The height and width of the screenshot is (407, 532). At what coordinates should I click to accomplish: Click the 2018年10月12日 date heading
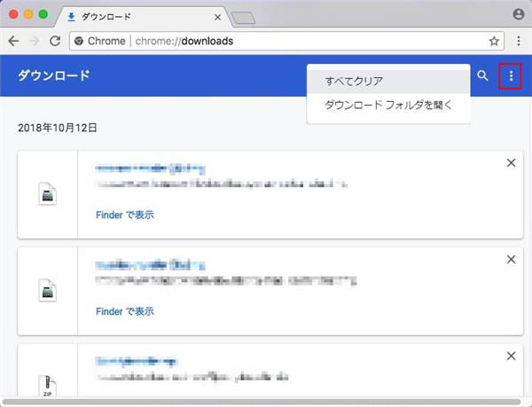pos(58,128)
